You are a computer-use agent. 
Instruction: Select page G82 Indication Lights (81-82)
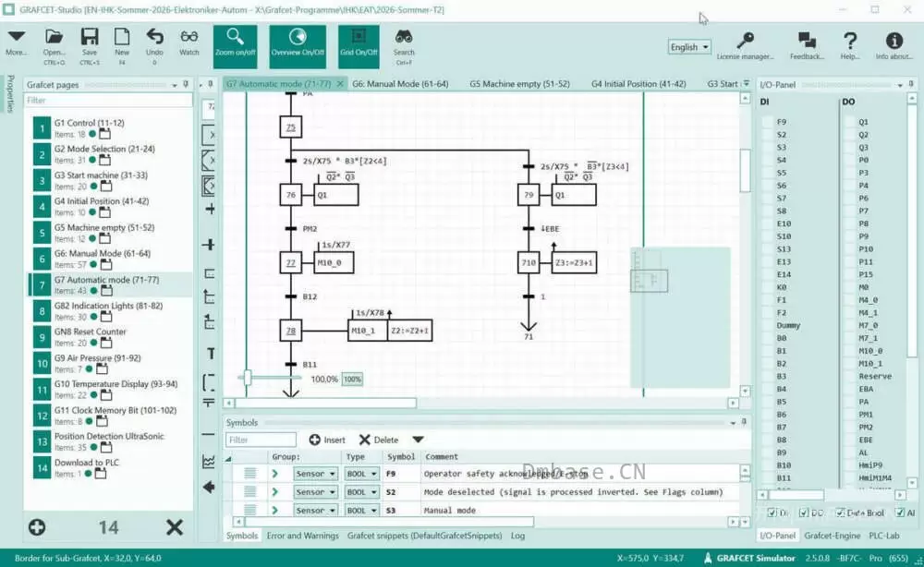click(x=112, y=311)
